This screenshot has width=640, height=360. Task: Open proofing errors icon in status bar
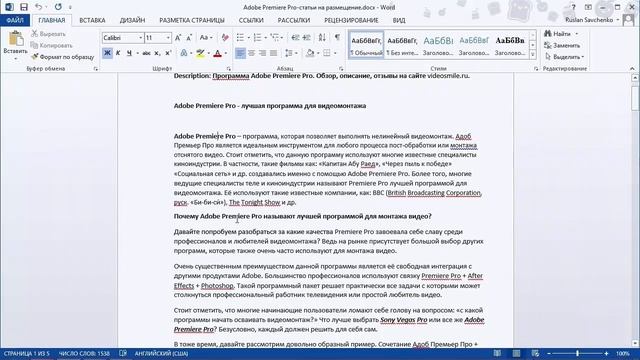[x=123, y=353]
